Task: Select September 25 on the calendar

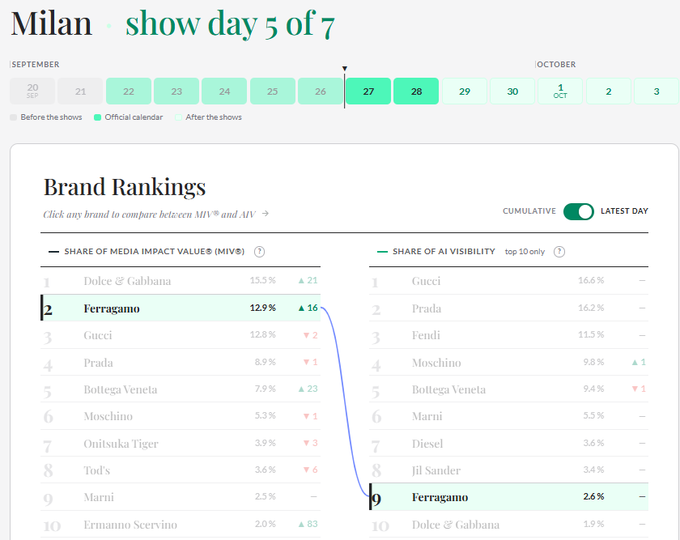Action: tap(272, 91)
